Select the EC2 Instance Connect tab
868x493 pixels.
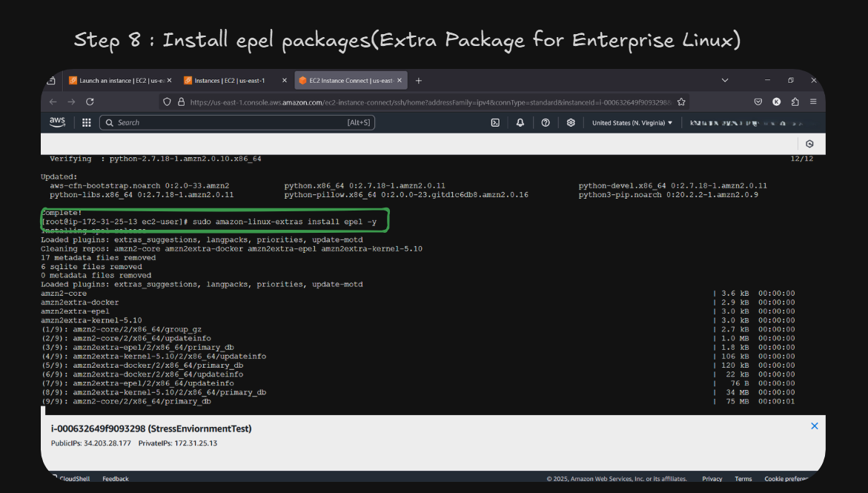coord(351,80)
